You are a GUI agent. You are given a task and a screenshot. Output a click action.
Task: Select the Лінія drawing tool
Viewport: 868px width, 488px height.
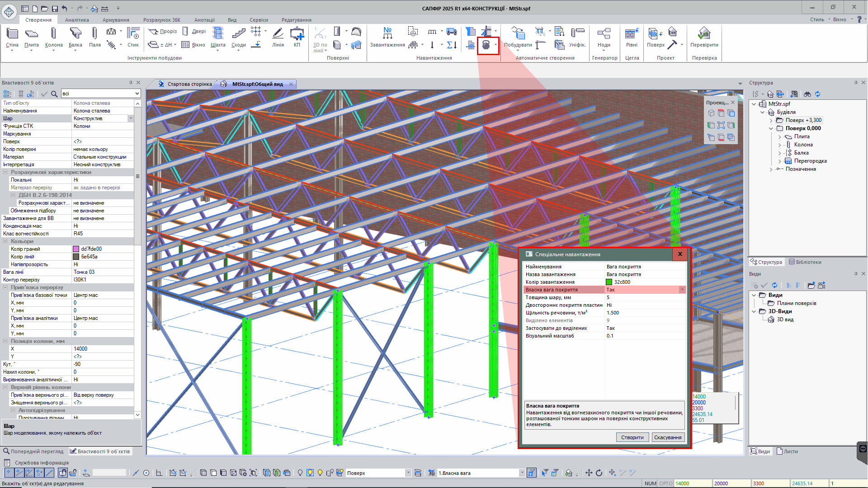point(277,38)
